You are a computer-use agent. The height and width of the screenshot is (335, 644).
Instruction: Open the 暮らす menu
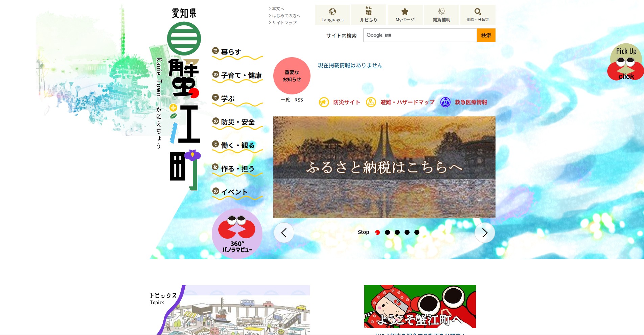pos(237,53)
